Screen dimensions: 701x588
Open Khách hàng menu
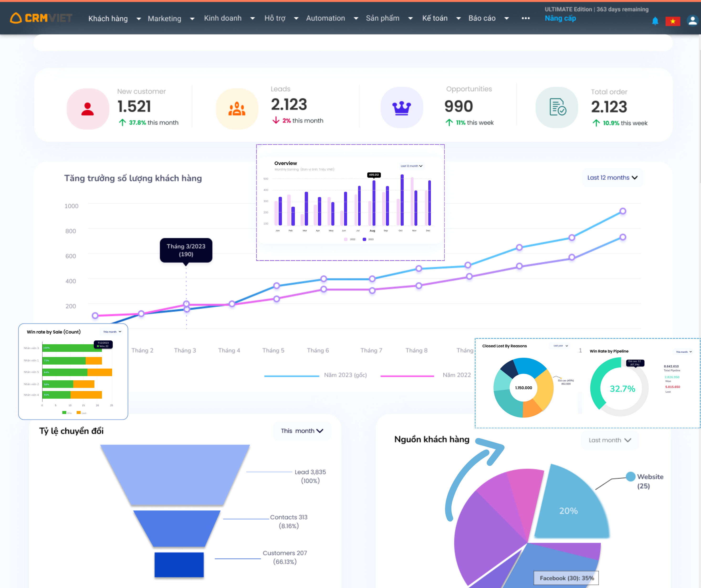point(108,18)
